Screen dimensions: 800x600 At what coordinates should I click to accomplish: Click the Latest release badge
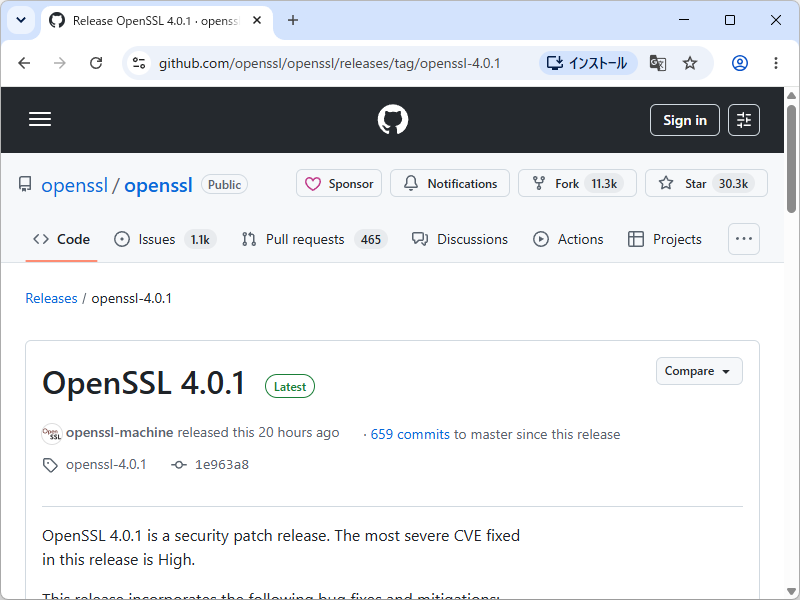coord(290,387)
